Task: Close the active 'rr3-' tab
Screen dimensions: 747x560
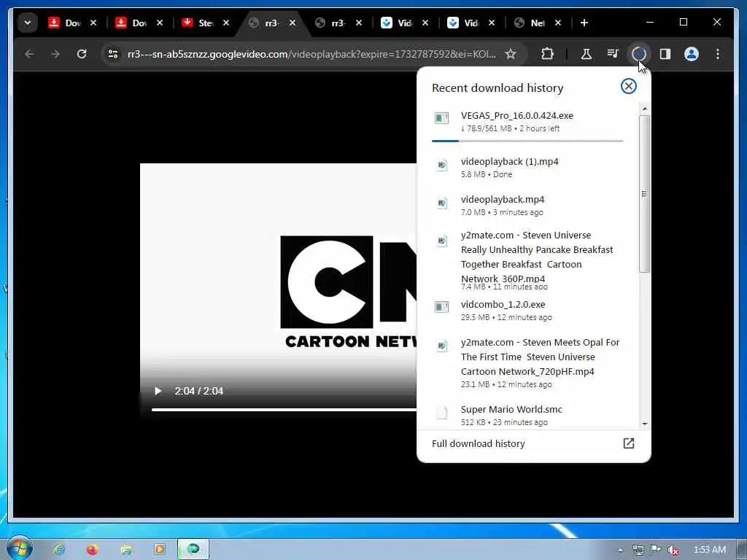Action: (293, 23)
